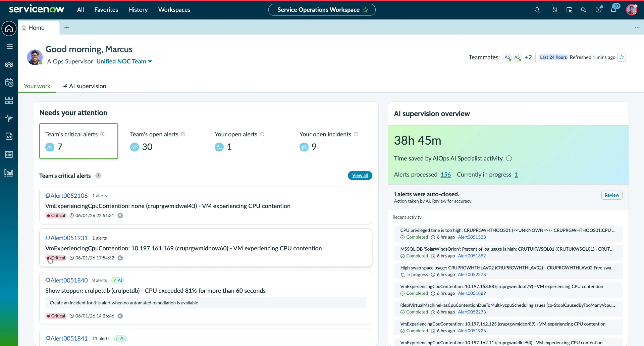The image size is (644, 346).
Task: Open Alert0051523 in recent activity
Action: pyautogui.click(x=472, y=237)
